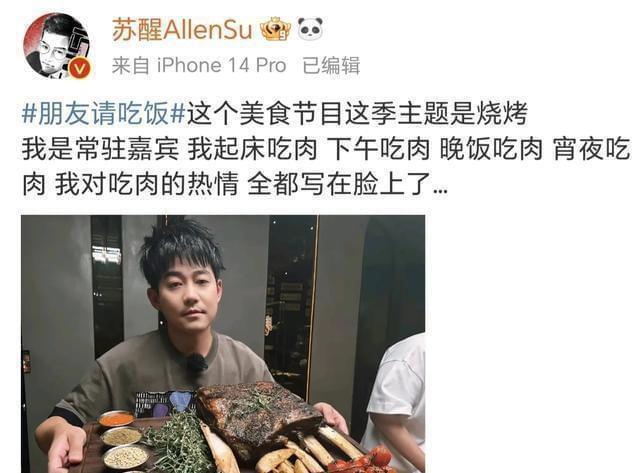View edit history via 已编辑 label

tap(331, 66)
